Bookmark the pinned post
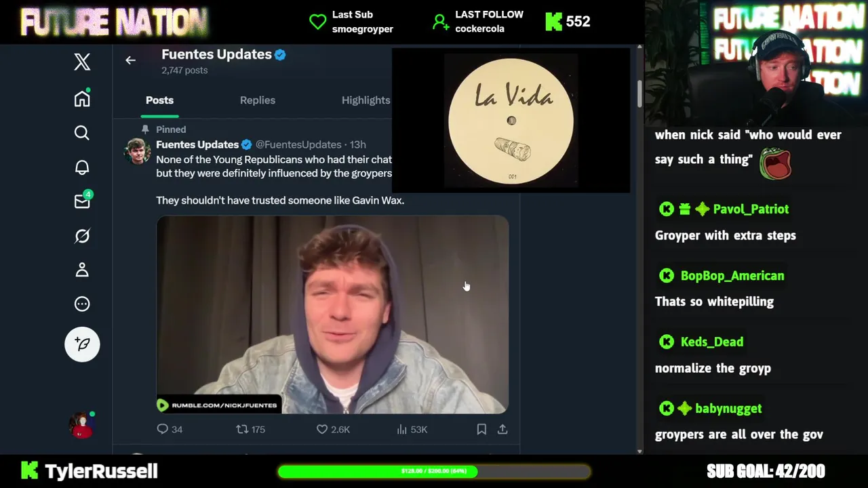This screenshot has width=868, height=488. (481, 429)
